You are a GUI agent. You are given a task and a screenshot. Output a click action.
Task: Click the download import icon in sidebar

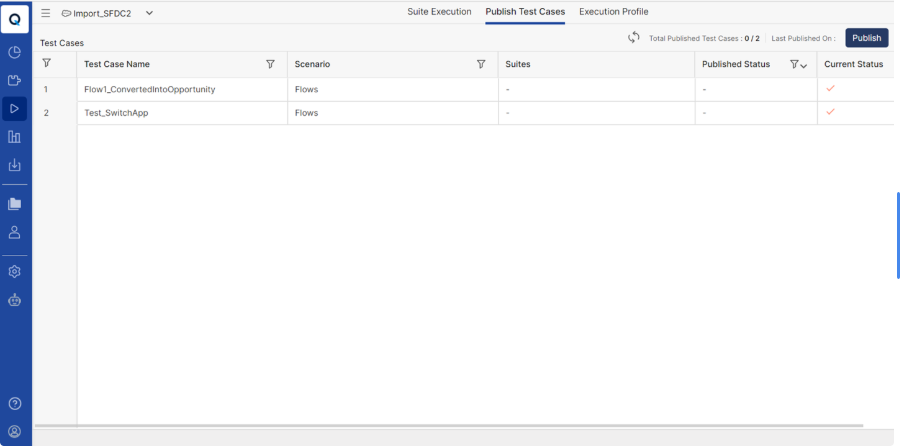pyautogui.click(x=14, y=165)
